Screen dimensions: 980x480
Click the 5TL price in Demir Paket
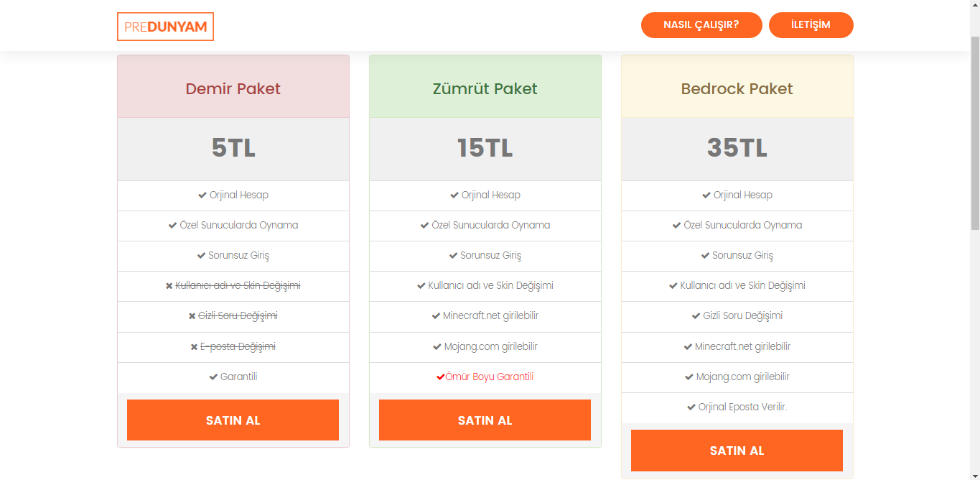point(233,148)
